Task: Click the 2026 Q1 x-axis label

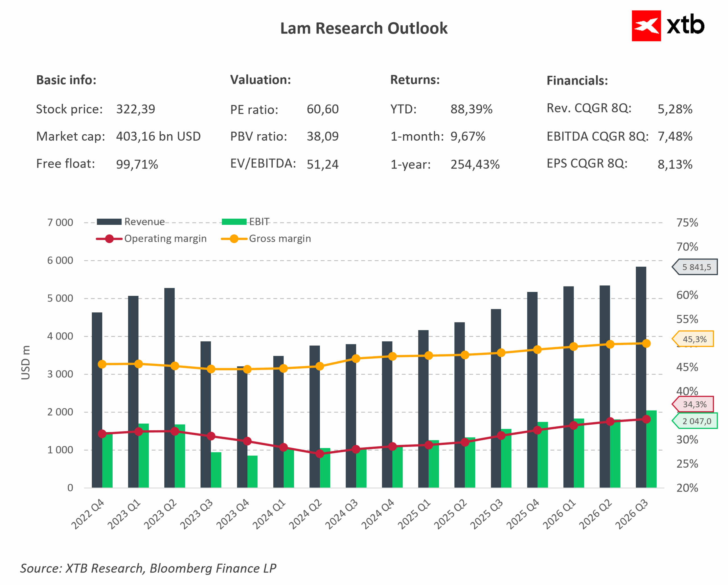Action: point(559,514)
